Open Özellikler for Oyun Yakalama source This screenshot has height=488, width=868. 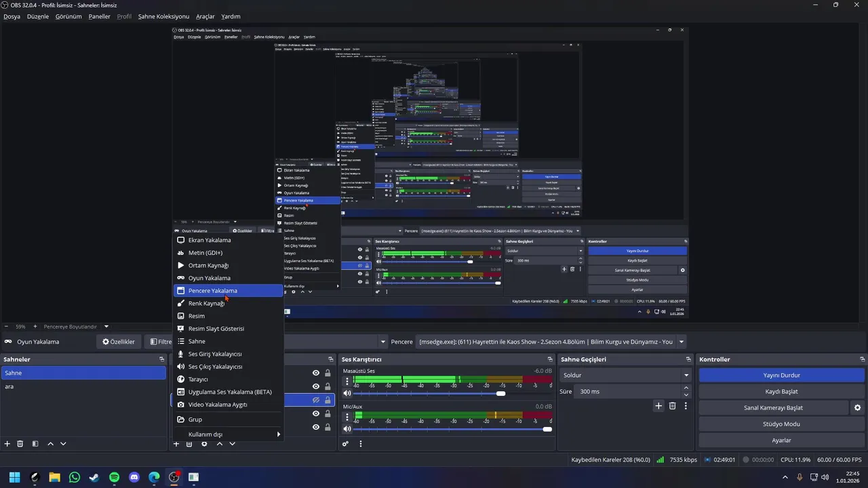coord(119,342)
